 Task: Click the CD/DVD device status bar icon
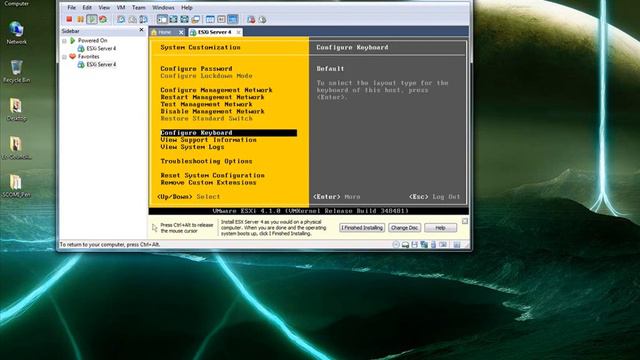396,244
